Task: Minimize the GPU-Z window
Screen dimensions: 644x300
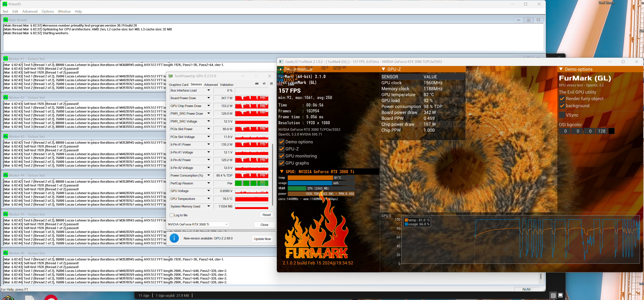Action: pyautogui.click(x=243, y=76)
